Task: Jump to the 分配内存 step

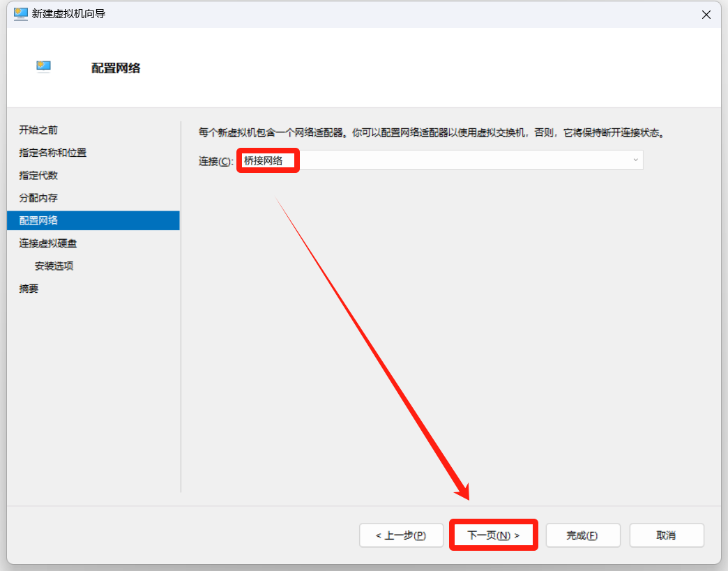Action: pos(38,198)
